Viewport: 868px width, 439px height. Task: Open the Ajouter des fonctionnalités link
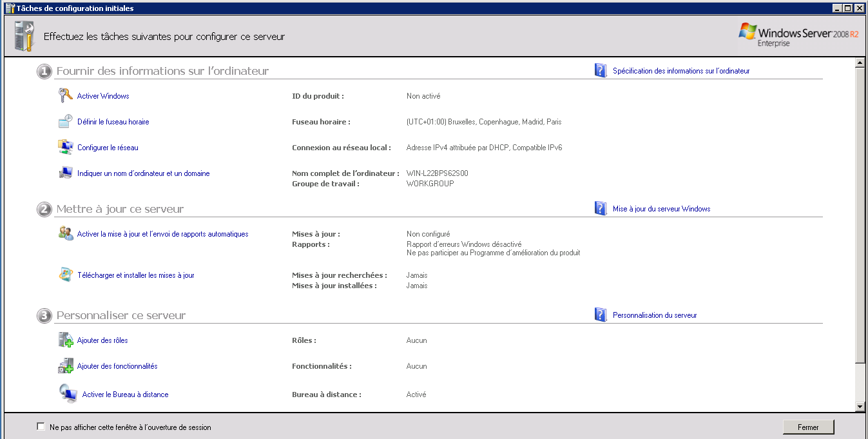click(x=117, y=366)
